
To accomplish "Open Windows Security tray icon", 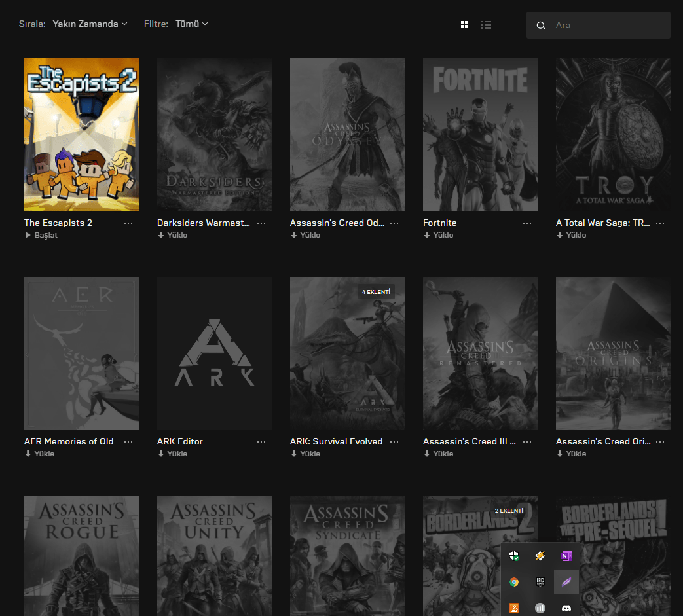I will 514,556.
